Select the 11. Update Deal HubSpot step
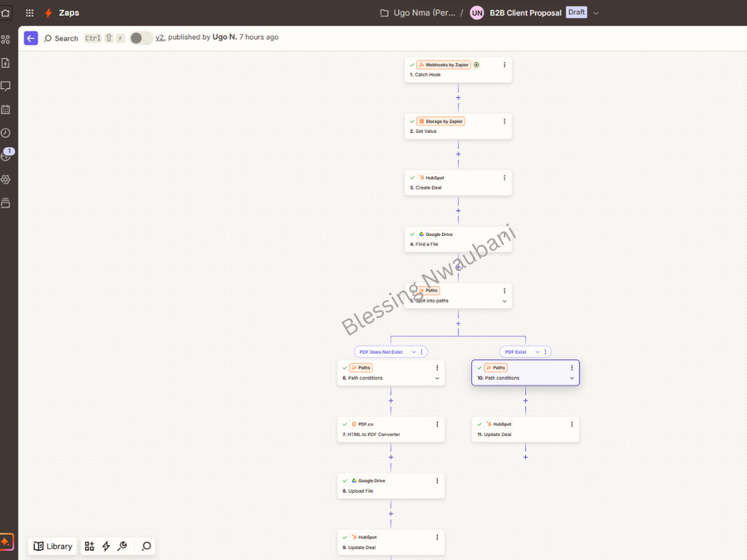This screenshot has width=747, height=560. [525, 429]
